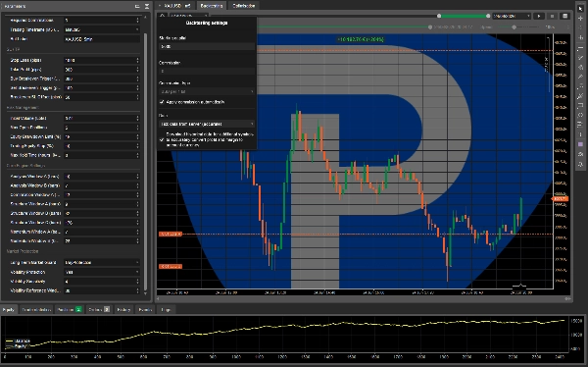
Task: Click the backtesting settings icon above the popup
Action: pyautogui.click(x=162, y=16)
